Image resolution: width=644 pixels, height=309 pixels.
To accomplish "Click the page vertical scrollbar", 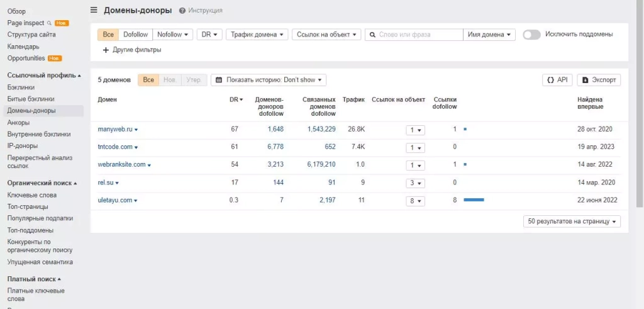I will tap(641, 103).
